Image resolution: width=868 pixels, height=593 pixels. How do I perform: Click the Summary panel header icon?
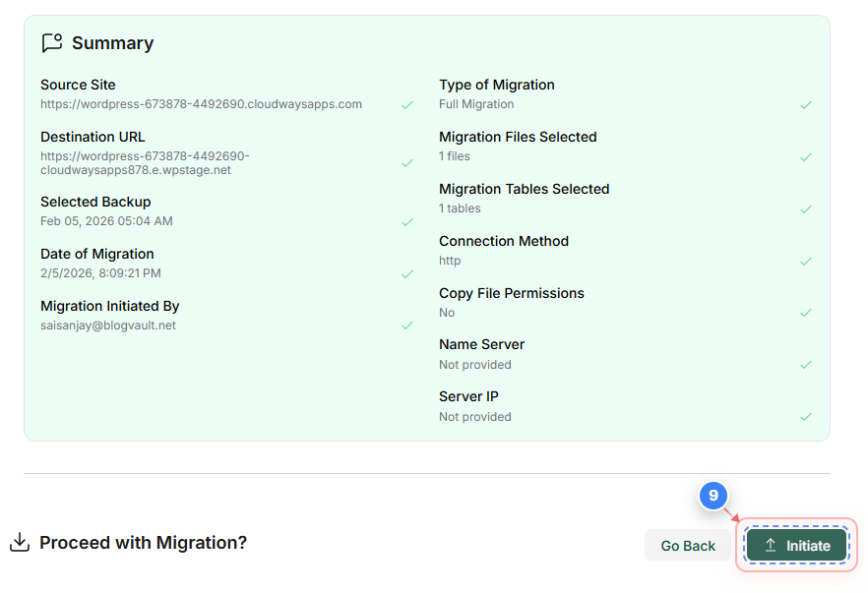pyautogui.click(x=52, y=41)
